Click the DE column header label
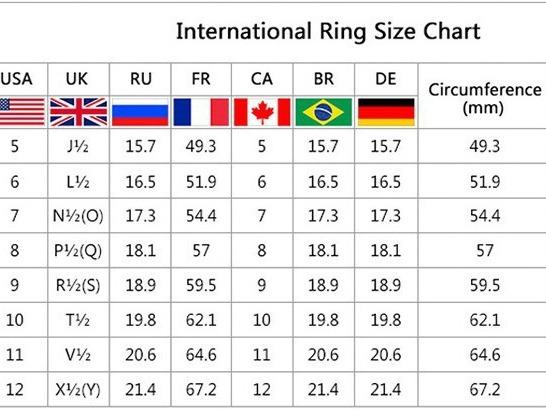This screenshot has height=410, width=546. pyautogui.click(x=386, y=79)
